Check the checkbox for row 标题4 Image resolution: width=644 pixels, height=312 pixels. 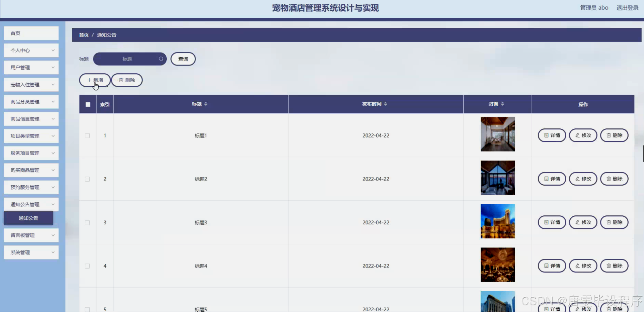[x=87, y=266]
